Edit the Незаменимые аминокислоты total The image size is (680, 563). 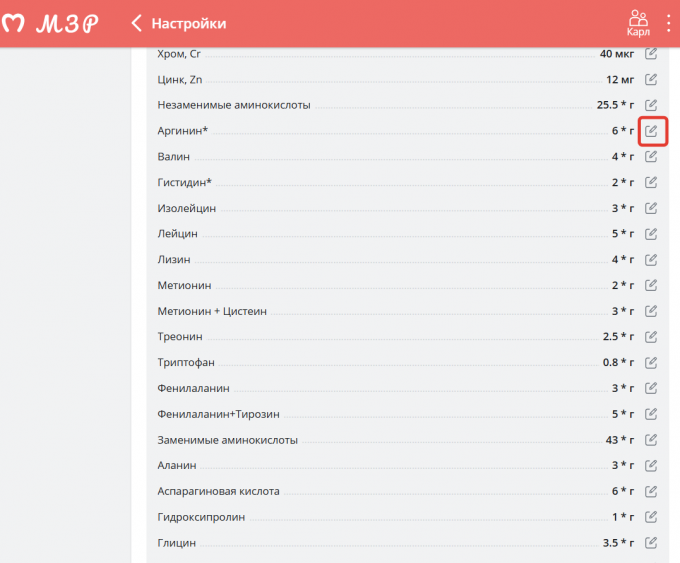tap(651, 105)
